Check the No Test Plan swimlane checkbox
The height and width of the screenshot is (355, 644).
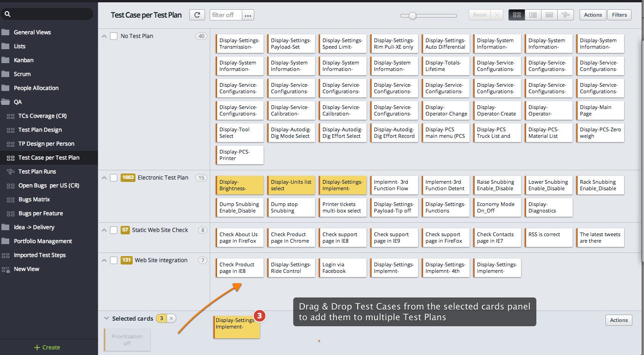114,36
